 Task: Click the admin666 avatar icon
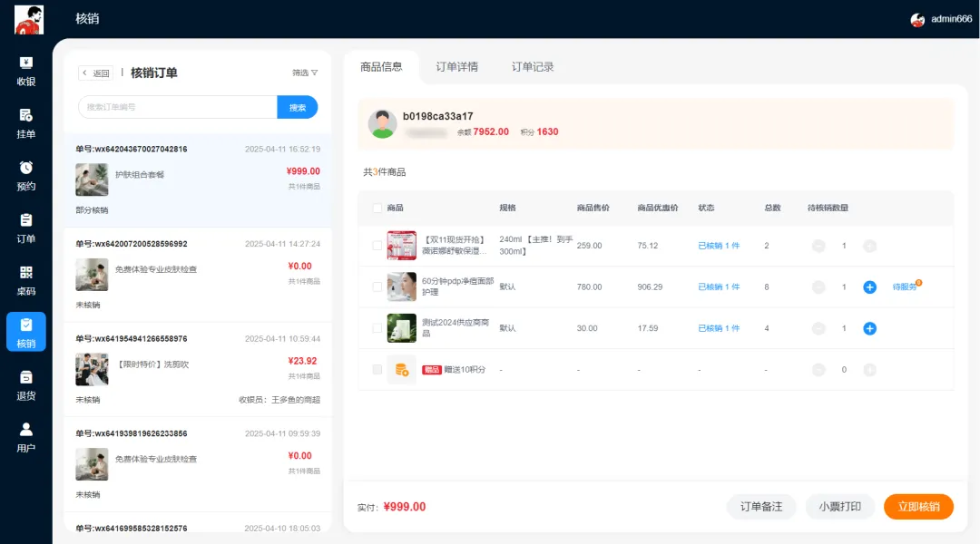tap(917, 20)
